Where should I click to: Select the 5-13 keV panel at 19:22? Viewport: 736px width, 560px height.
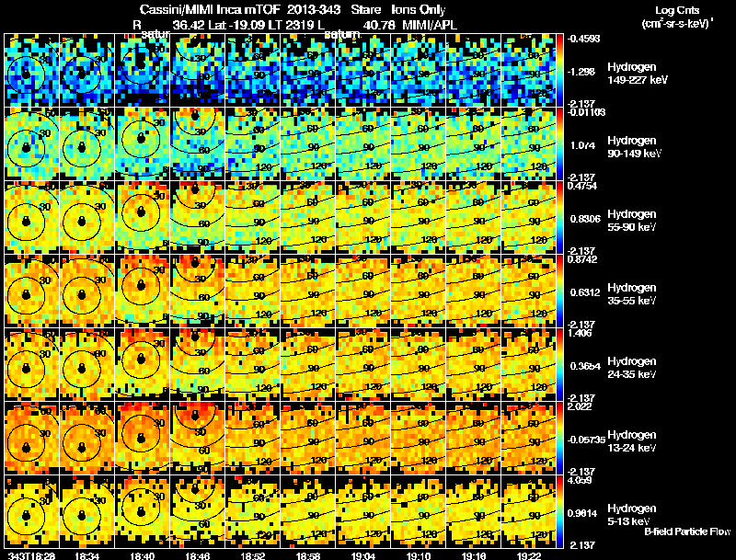(529, 511)
